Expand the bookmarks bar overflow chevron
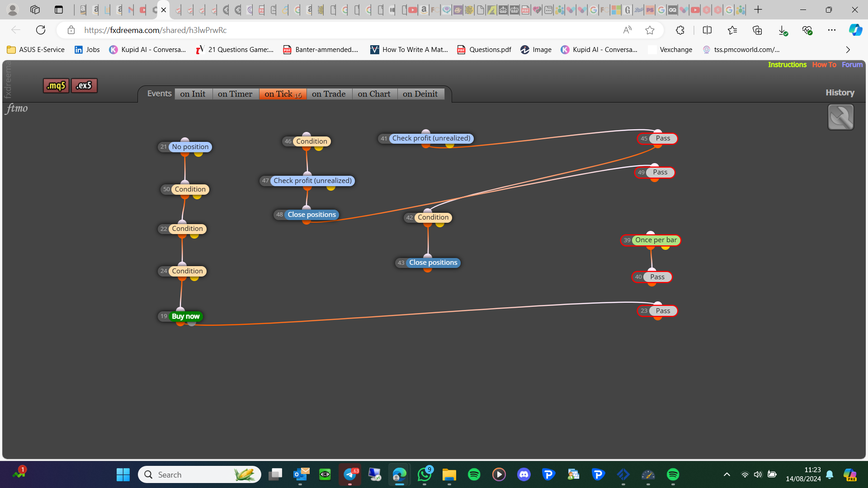The width and height of the screenshot is (868, 488). pos(848,50)
